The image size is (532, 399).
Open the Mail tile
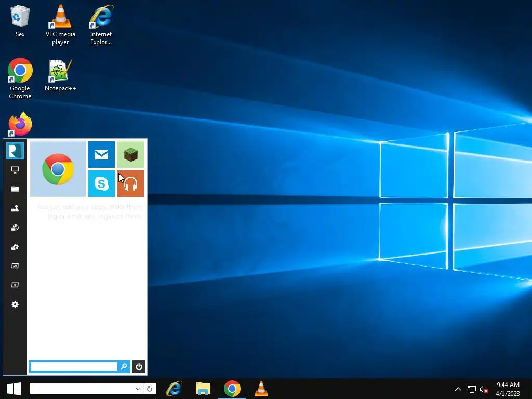[101, 154]
